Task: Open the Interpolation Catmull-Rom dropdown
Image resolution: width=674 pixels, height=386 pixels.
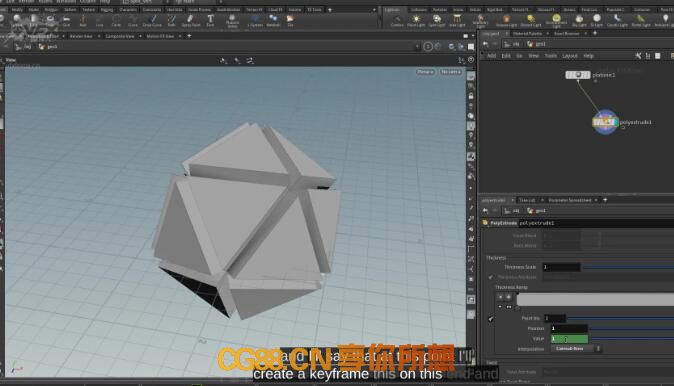Action: (576, 349)
